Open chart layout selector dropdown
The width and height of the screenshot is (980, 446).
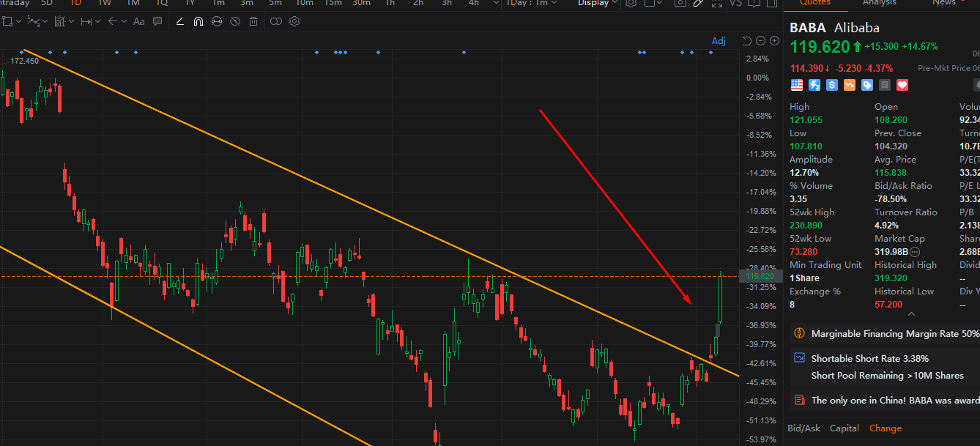tap(653, 3)
